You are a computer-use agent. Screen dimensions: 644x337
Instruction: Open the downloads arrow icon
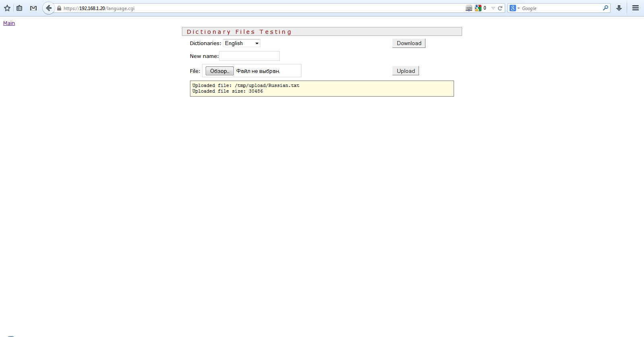[x=619, y=8]
